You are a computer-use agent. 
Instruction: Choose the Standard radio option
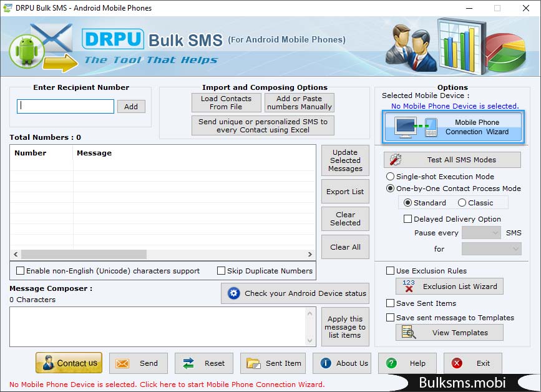pyautogui.click(x=407, y=203)
